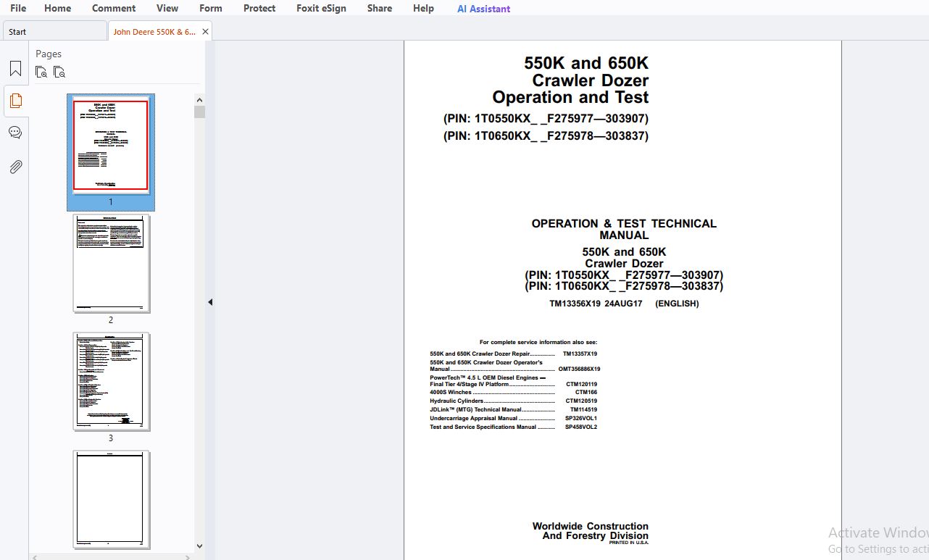Select the John Deere 550K document tab

click(x=154, y=32)
